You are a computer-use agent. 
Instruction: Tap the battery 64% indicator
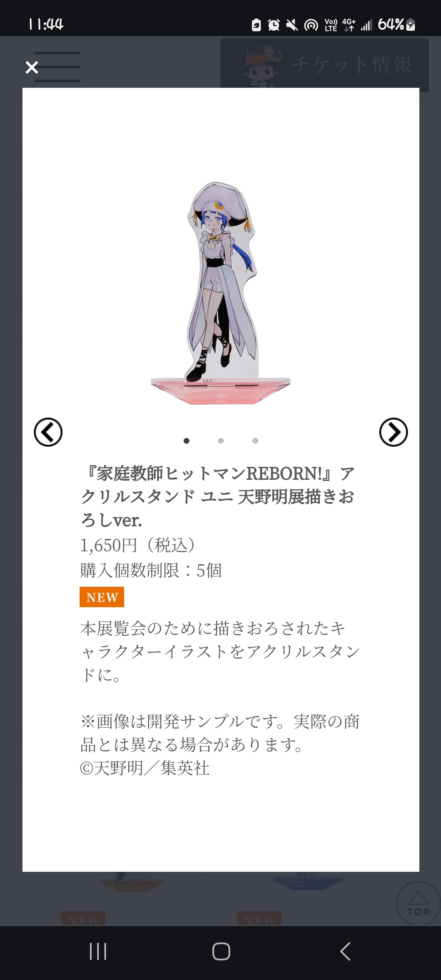coord(396,24)
